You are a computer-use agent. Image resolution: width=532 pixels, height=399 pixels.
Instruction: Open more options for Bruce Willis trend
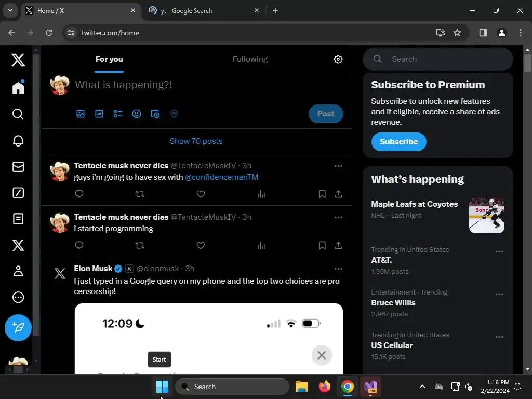499,294
